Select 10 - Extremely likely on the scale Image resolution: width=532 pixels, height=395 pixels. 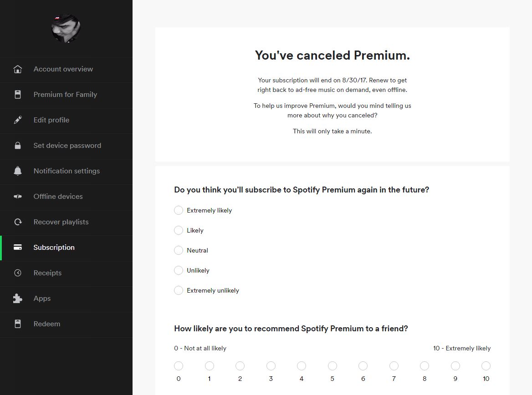[x=486, y=365]
